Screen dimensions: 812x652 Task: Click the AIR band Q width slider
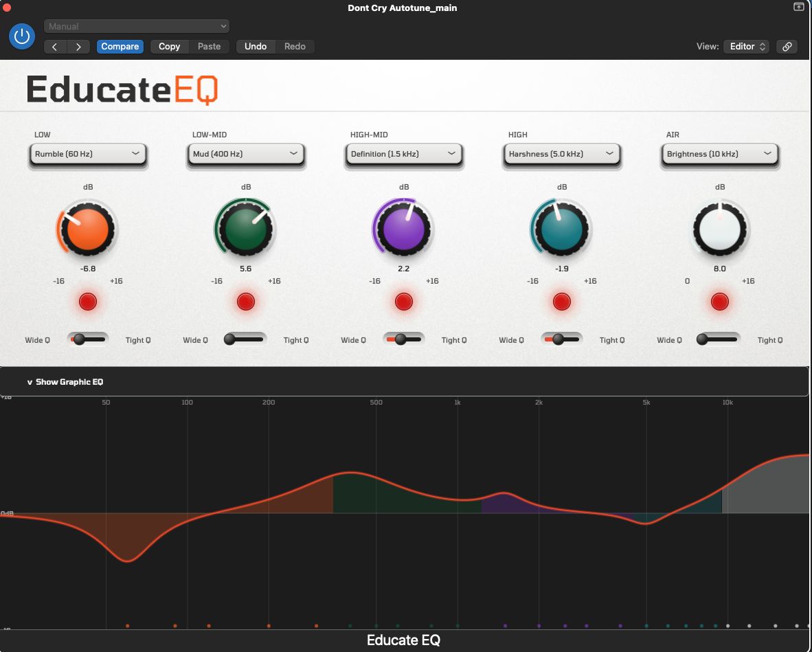pos(720,339)
